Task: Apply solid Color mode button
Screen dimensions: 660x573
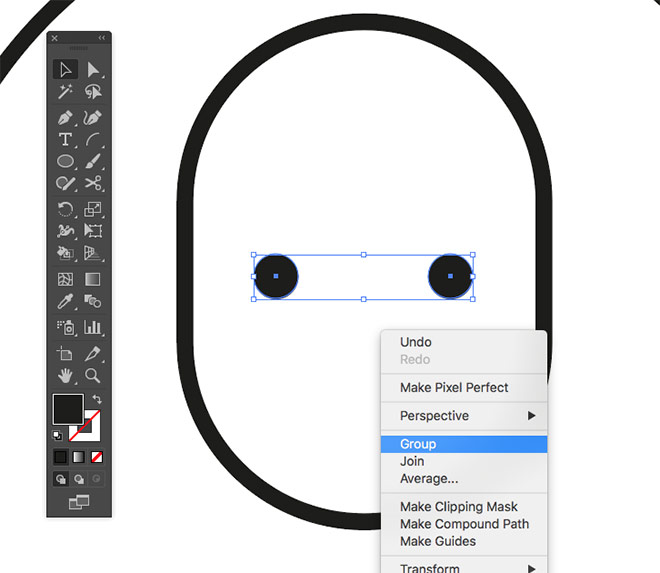Action: (61, 457)
